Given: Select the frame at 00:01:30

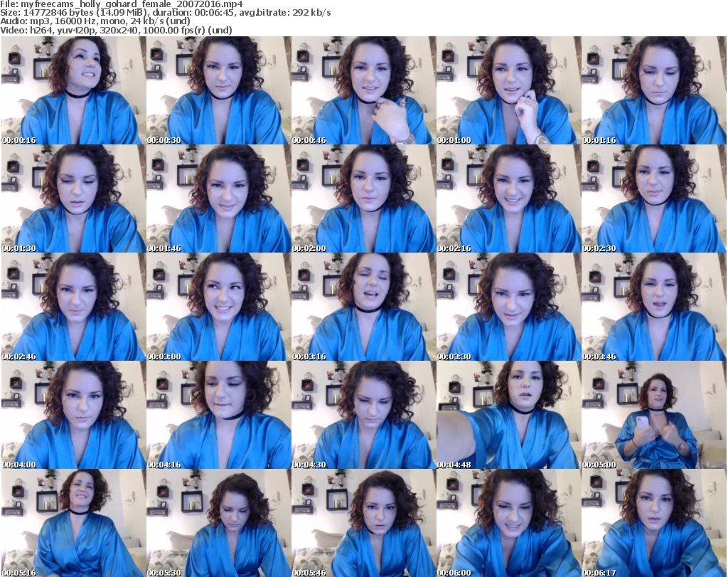Looking at the screenshot, I should (73, 198).
